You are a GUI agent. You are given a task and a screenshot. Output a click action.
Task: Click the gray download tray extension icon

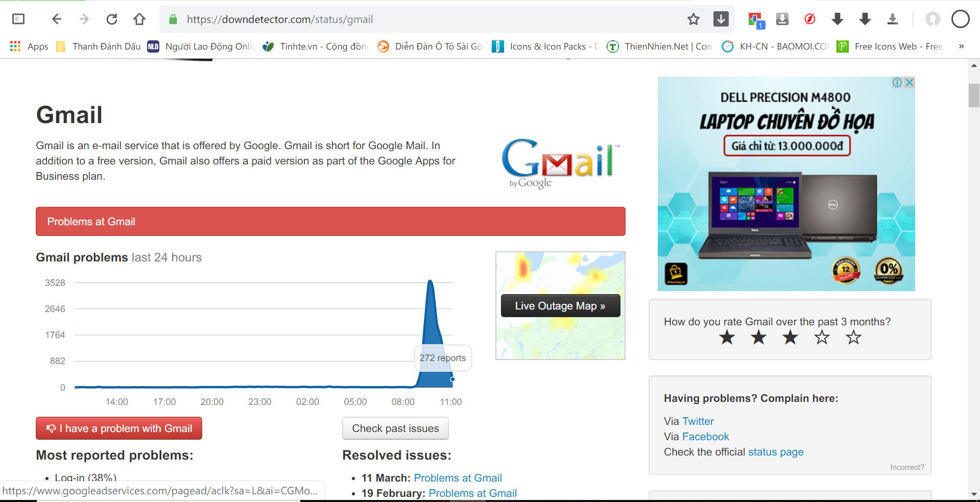click(782, 19)
